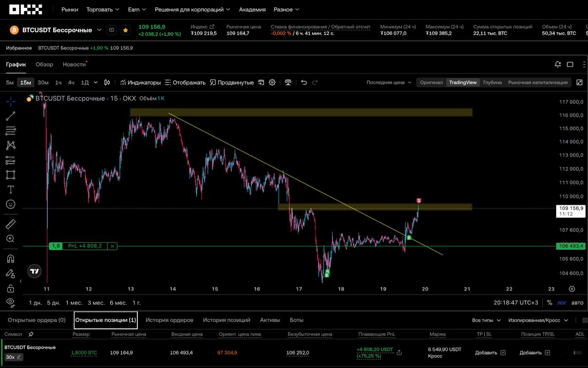The width and height of the screenshot is (588, 368).
Task: Open the "Изолированная/Кросс" margin dropdown
Action: [x=538, y=320]
